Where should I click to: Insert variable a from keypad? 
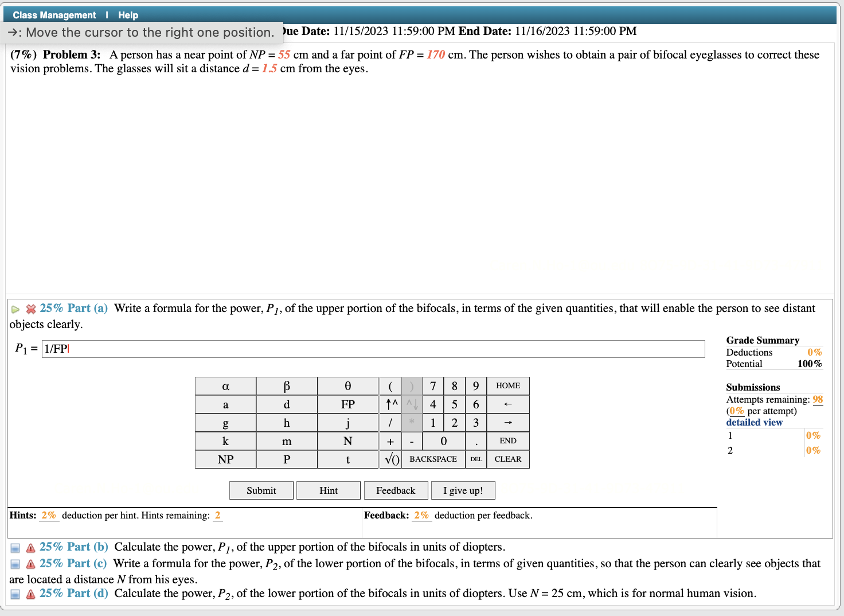click(225, 404)
